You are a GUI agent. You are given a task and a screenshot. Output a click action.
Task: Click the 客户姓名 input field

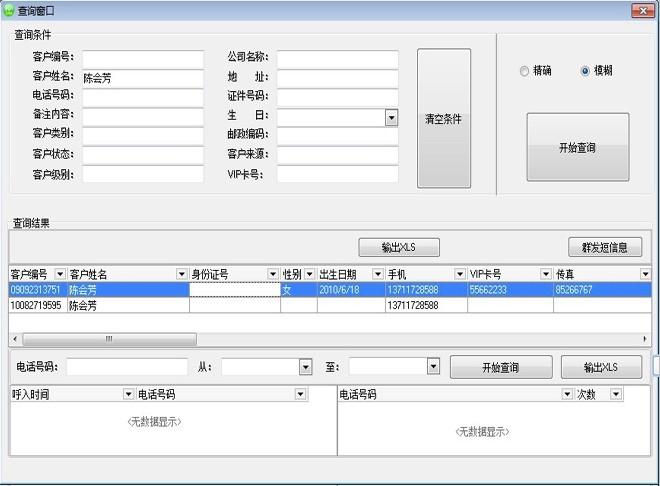(x=142, y=77)
